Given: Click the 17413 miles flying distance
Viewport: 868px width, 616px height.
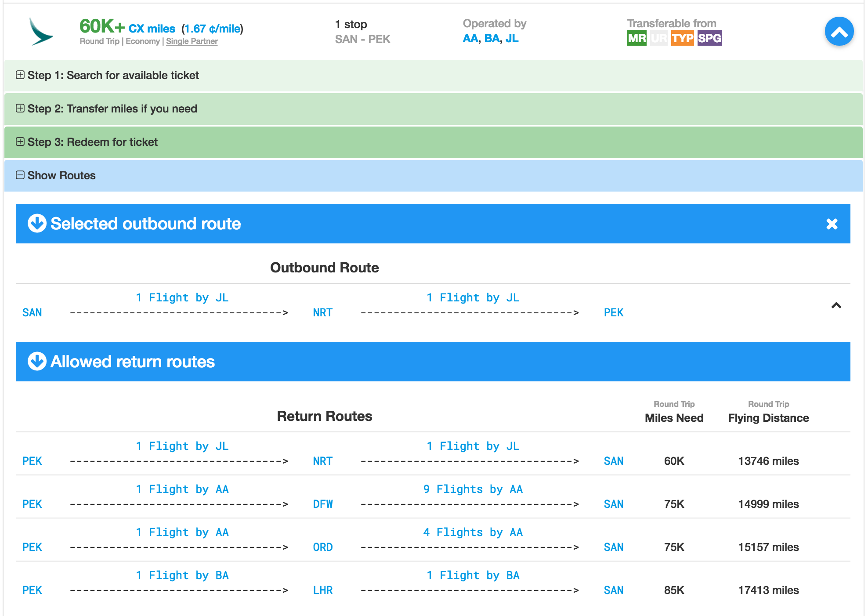Looking at the screenshot, I should point(768,590).
